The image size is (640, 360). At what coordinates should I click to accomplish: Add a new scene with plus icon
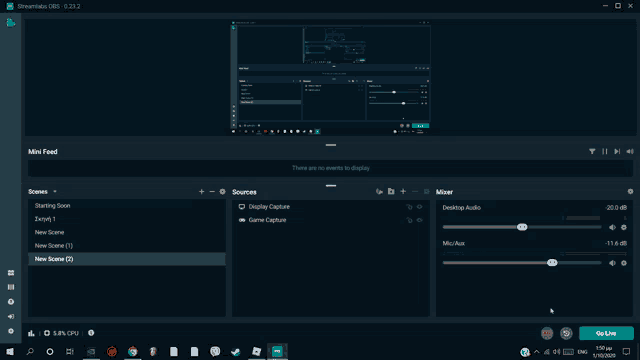coord(201,191)
